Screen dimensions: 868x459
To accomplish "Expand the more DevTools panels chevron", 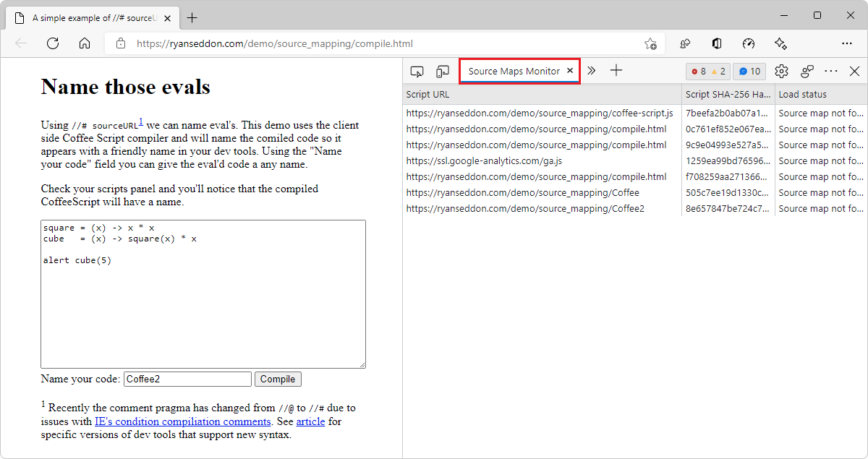I will 592,71.
